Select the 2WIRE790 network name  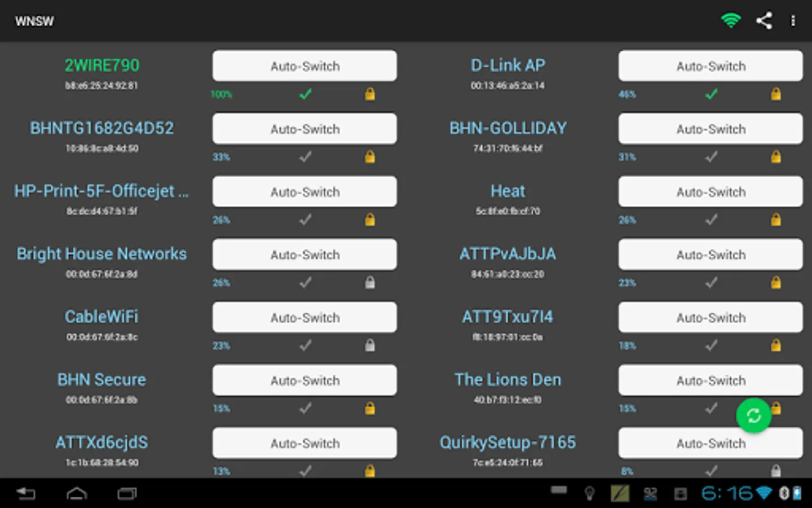click(x=101, y=65)
